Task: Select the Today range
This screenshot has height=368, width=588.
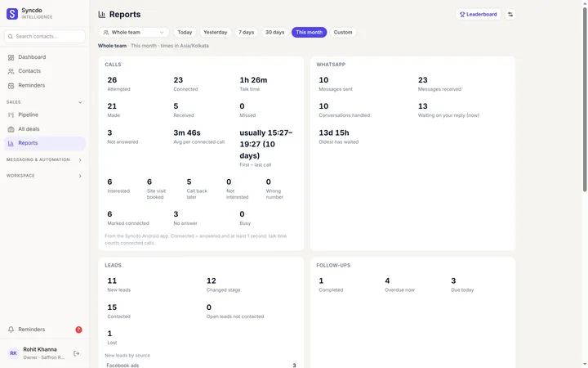Action: tap(185, 32)
